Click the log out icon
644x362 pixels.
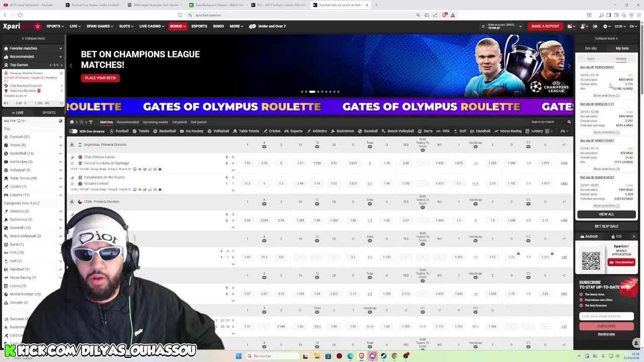coord(595,26)
